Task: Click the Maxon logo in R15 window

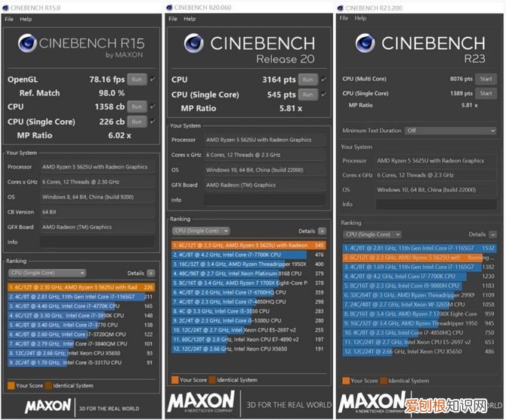Action: pos(48,406)
